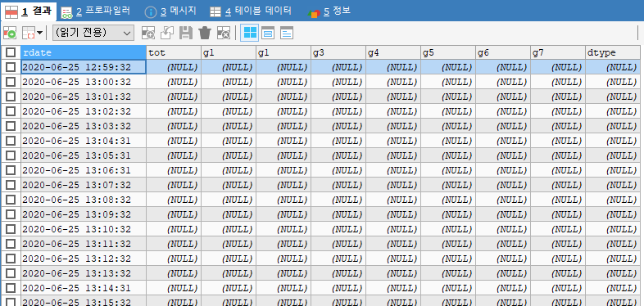644x306 pixels.
Task: Select cell 2020-06-25 13:13:32
Action: pyautogui.click(x=84, y=273)
